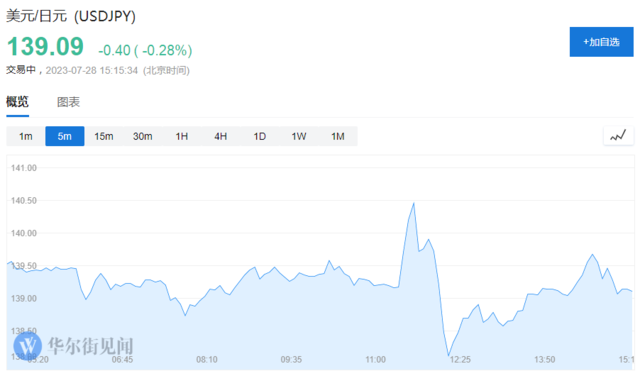Screen dimensions: 640x376
Task: Click the -0.40 (-0.28%) change value
Action: [x=145, y=50]
